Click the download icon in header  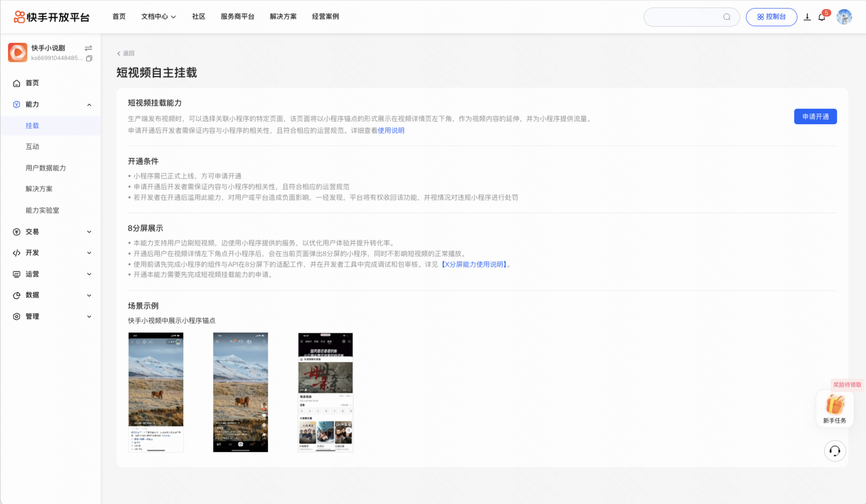pyautogui.click(x=807, y=17)
